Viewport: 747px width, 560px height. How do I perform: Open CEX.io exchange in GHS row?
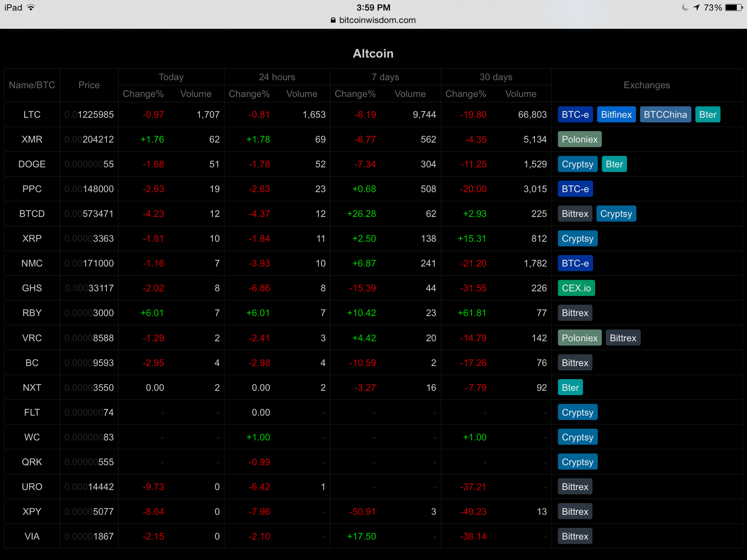(x=576, y=288)
